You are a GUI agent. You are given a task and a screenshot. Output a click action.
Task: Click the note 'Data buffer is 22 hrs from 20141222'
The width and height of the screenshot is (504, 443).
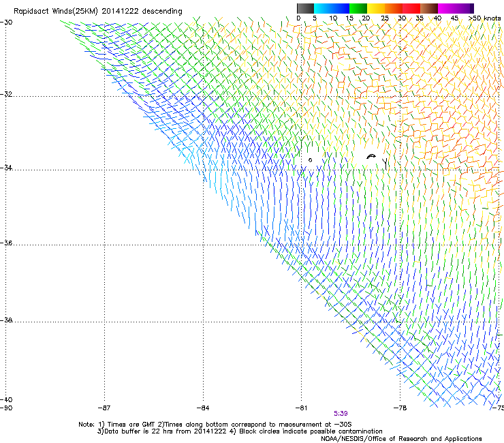166,431
